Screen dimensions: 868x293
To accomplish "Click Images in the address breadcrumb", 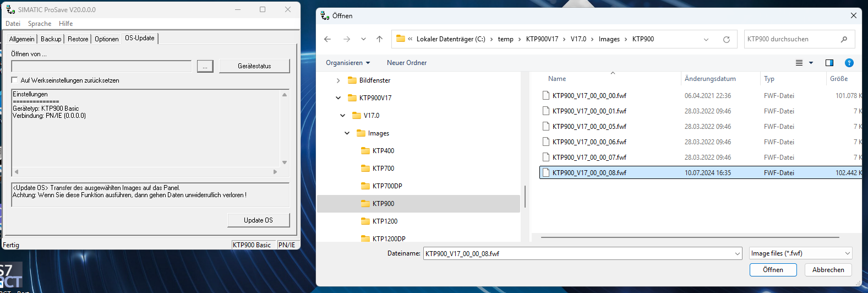I will click(x=609, y=39).
